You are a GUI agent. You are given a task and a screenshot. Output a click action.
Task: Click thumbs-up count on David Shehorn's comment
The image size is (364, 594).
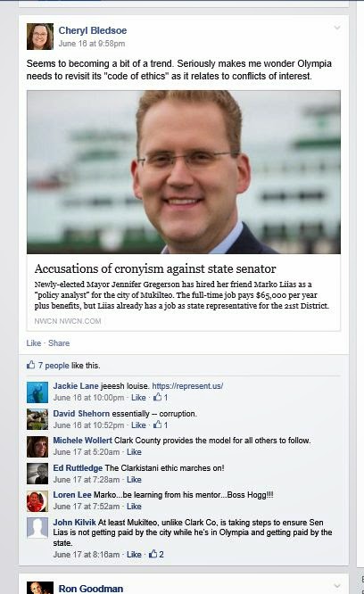[x=161, y=425]
